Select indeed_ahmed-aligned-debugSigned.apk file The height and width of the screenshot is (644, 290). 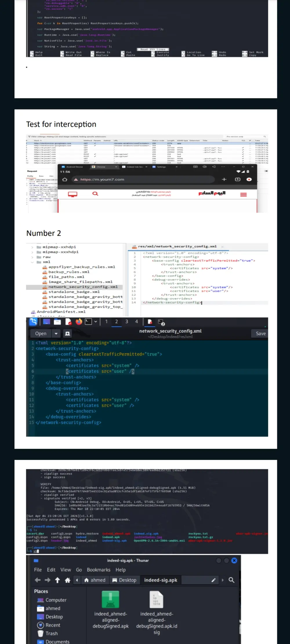110,610
